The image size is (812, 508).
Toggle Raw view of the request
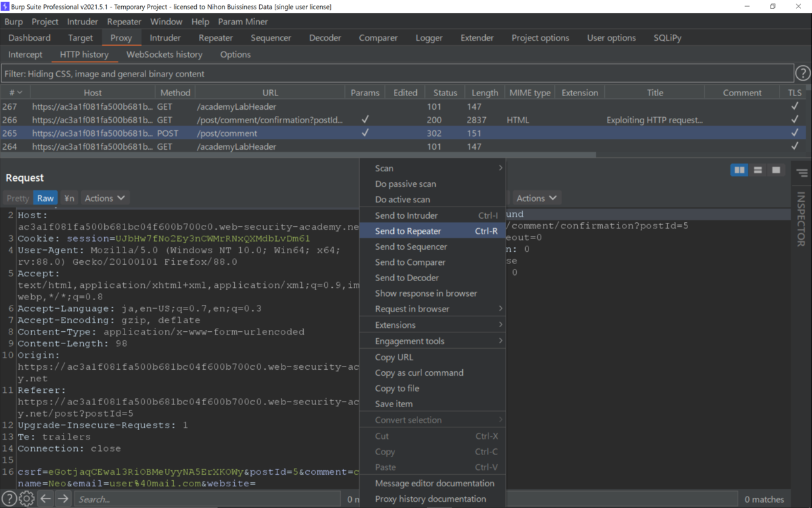point(45,198)
